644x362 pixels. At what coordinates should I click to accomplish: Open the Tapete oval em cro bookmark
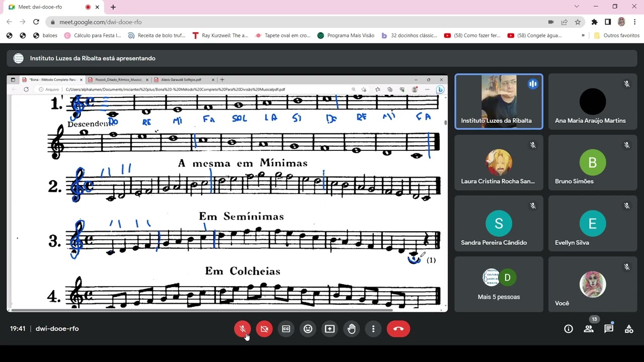283,36
